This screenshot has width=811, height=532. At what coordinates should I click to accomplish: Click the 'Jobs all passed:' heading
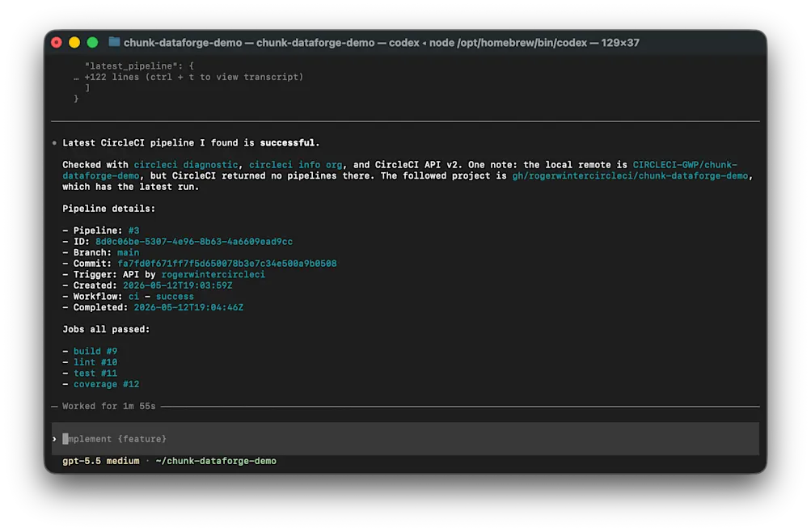tap(106, 329)
